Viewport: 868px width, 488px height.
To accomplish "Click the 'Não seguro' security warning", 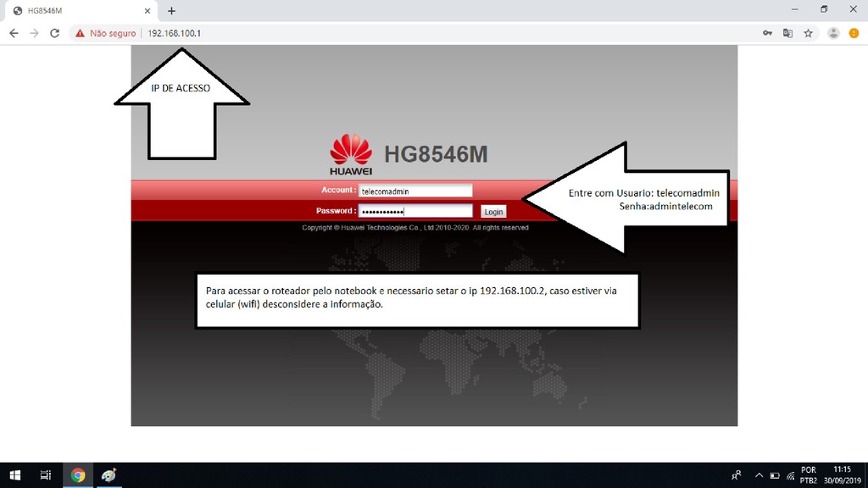I will 106,33.
